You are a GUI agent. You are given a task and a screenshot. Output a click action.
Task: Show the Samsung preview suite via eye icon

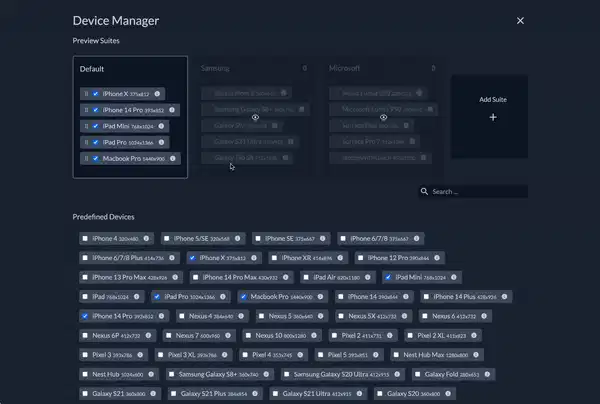click(255, 117)
